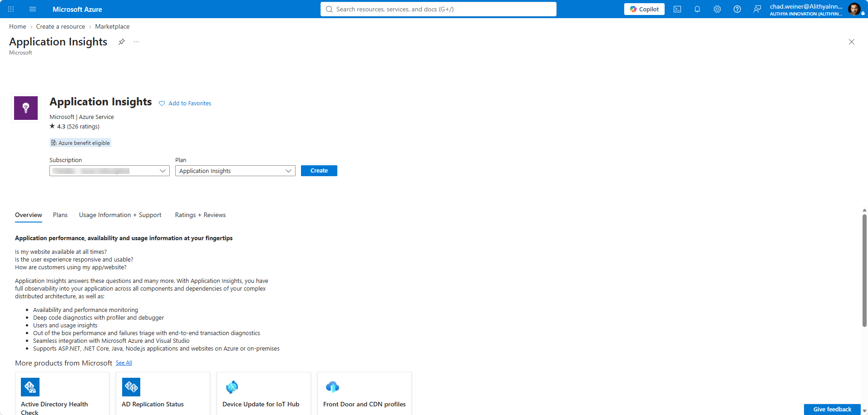Click the Device Update for IoT Hub icon
Image resolution: width=868 pixels, height=415 pixels.
(232, 387)
